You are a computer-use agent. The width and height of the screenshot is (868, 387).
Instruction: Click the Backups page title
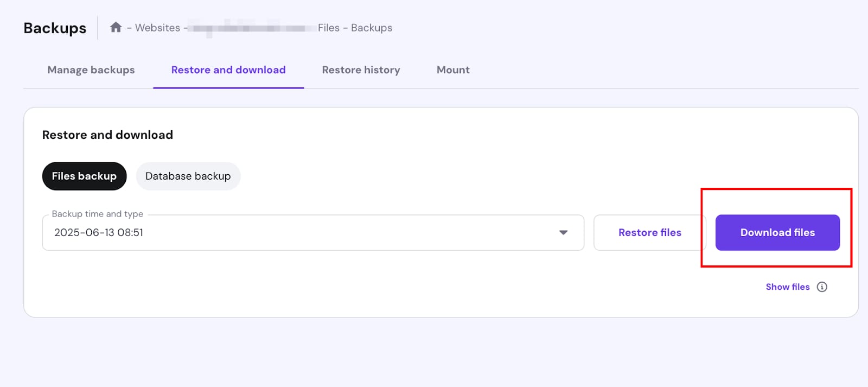pos(55,28)
